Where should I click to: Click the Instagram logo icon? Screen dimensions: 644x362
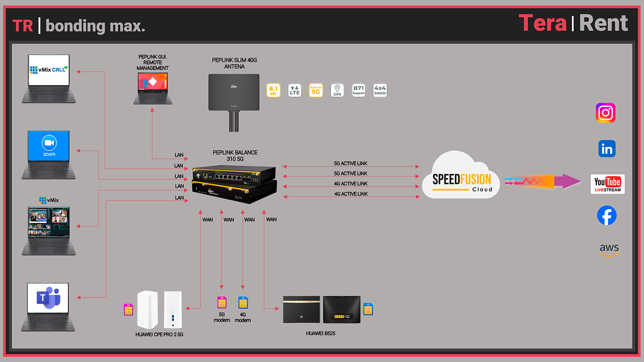click(x=606, y=113)
